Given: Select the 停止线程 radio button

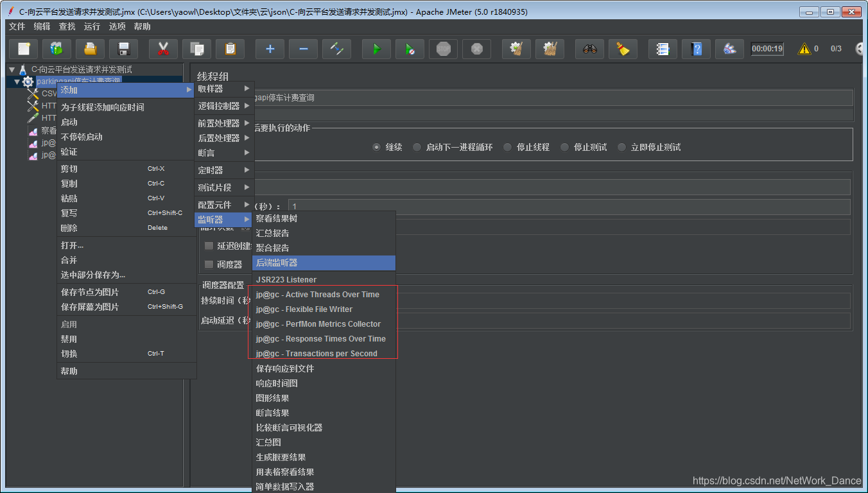Looking at the screenshot, I should pos(508,147).
